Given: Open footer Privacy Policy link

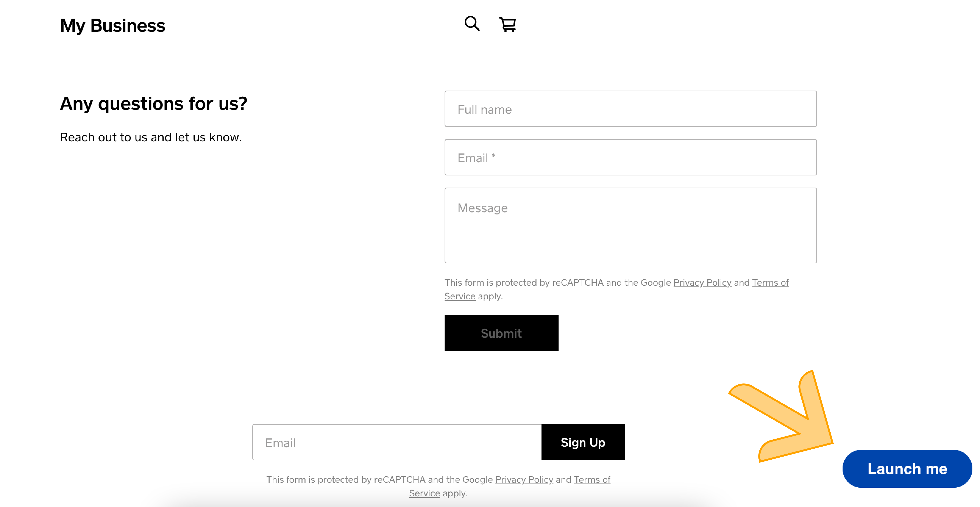Looking at the screenshot, I should pyautogui.click(x=524, y=480).
